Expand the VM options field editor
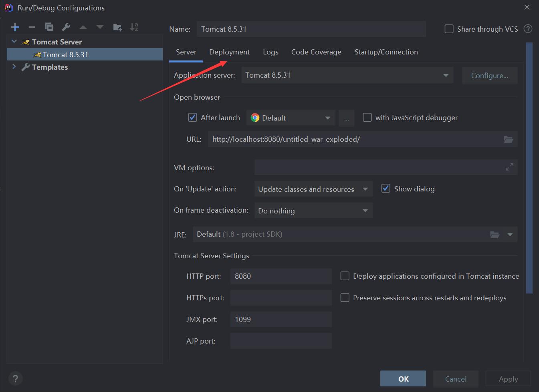 click(509, 167)
